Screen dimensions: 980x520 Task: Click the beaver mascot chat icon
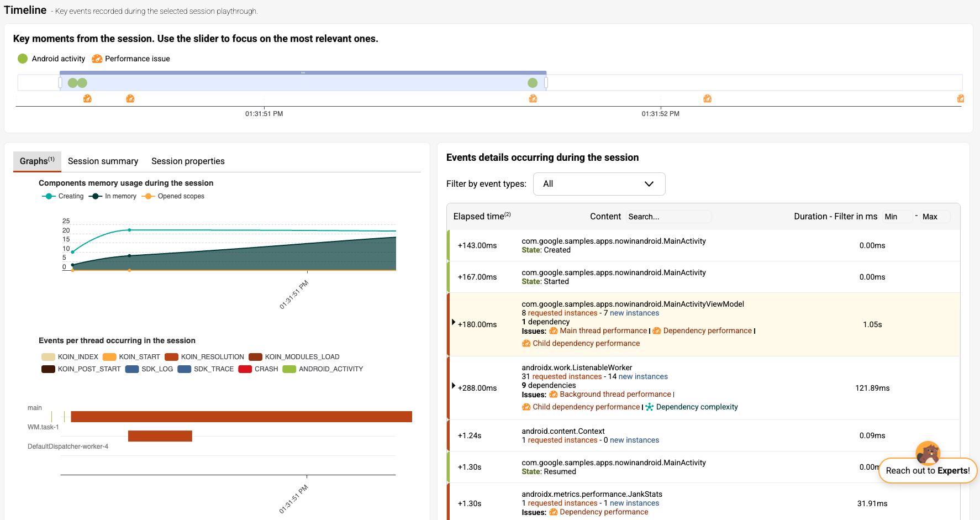pos(928,453)
